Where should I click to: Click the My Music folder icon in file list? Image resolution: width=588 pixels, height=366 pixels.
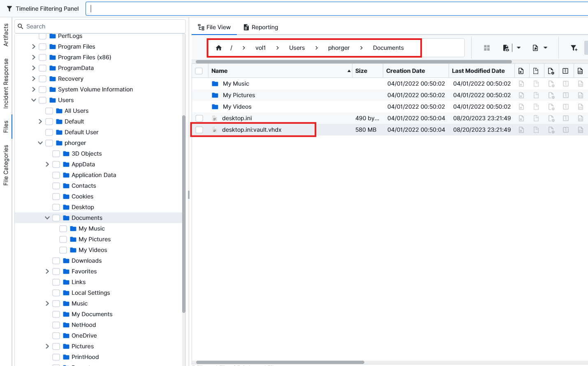(215, 84)
